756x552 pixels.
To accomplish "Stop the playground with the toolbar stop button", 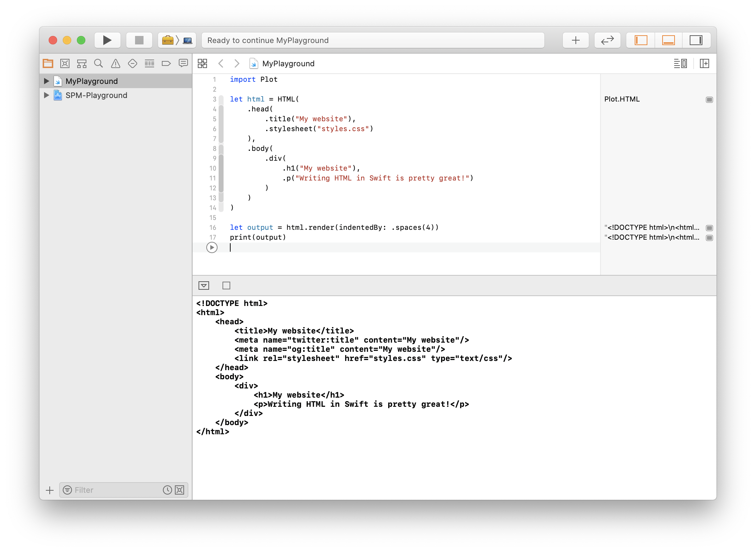I will [139, 40].
